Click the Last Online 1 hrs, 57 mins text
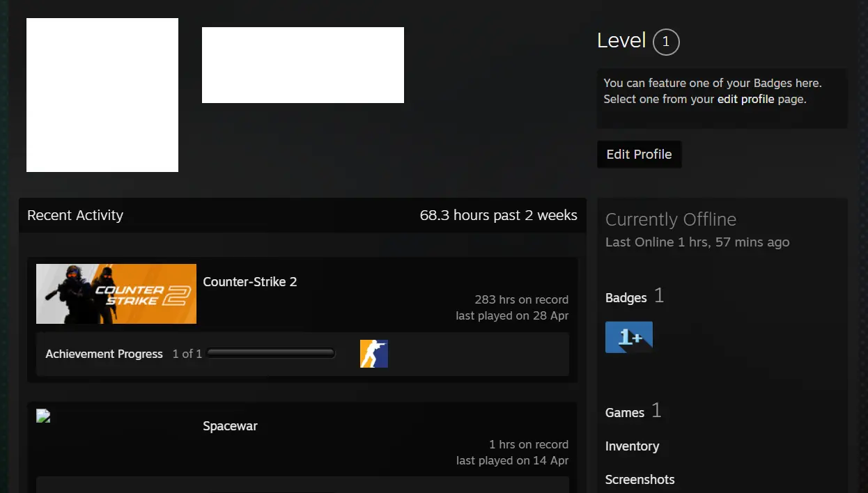This screenshot has height=493, width=868. click(x=697, y=242)
